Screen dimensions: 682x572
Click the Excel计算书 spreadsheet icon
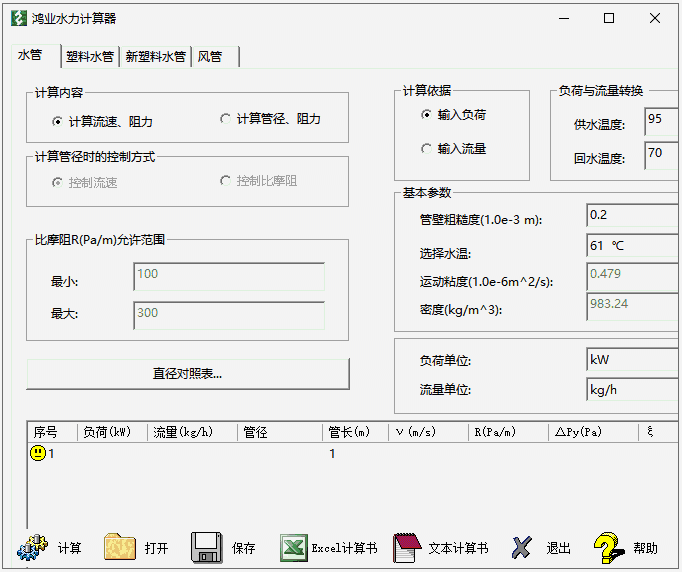click(x=293, y=547)
